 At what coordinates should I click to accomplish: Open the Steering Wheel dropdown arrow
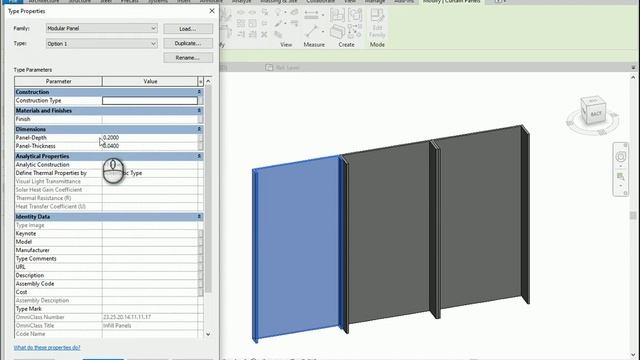click(621, 166)
